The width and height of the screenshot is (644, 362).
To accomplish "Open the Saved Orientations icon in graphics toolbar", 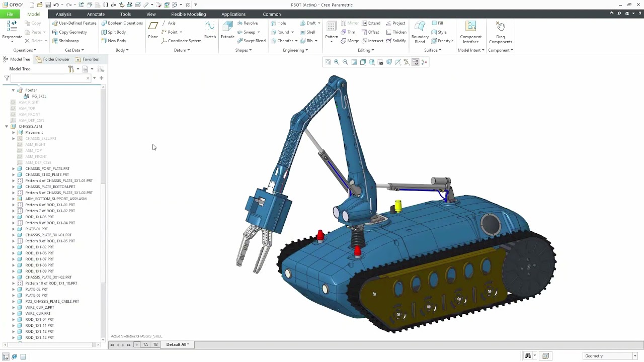I will click(372, 62).
